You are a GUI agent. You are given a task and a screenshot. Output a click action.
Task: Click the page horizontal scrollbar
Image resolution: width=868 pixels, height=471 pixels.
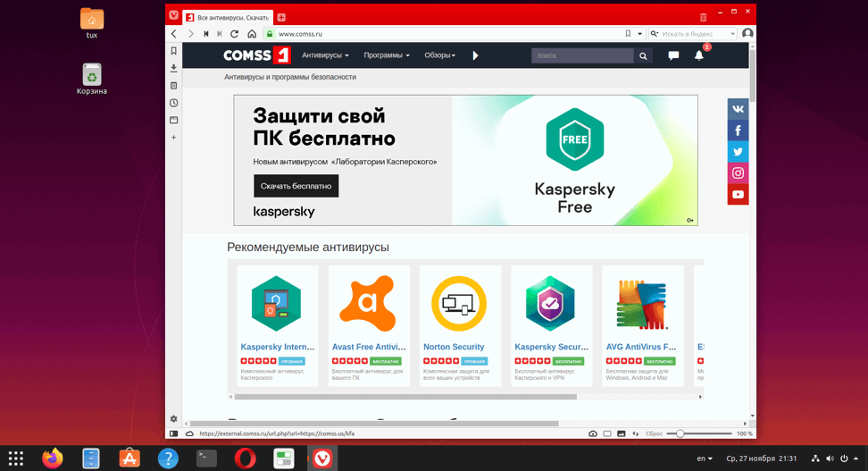[x=373, y=424]
